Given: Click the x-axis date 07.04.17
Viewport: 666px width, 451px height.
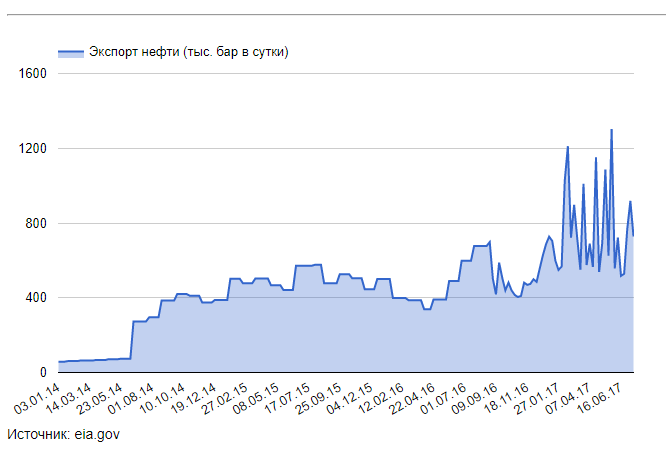Looking at the screenshot, I should (x=568, y=398).
